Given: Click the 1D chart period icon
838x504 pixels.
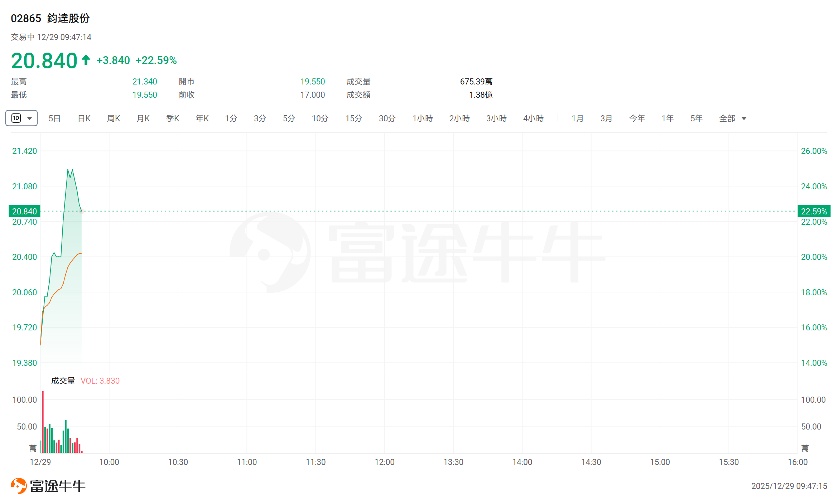Looking at the screenshot, I should point(16,118).
